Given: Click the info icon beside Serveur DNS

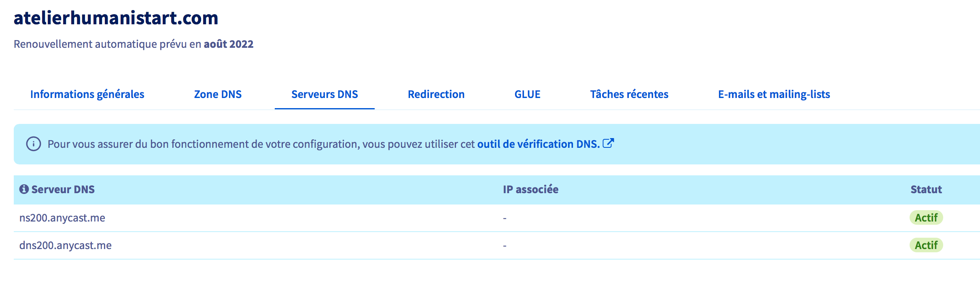Looking at the screenshot, I should tap(24, 189).
